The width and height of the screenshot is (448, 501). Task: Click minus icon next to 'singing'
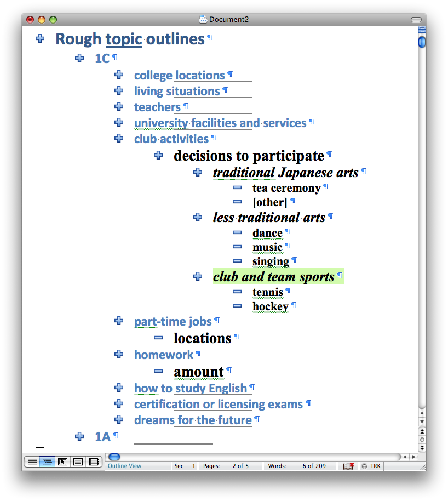pos(237,261)
